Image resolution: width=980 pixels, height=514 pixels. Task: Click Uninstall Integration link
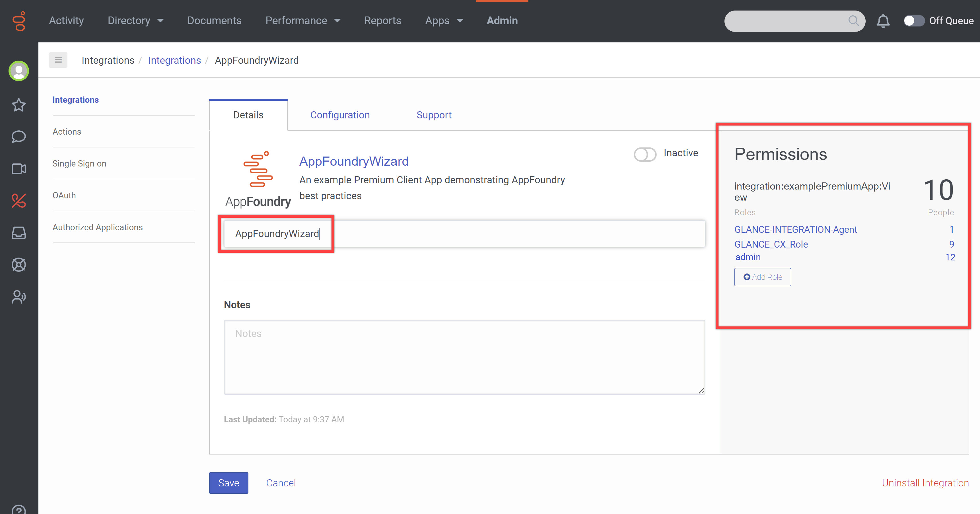pos(925,483)
